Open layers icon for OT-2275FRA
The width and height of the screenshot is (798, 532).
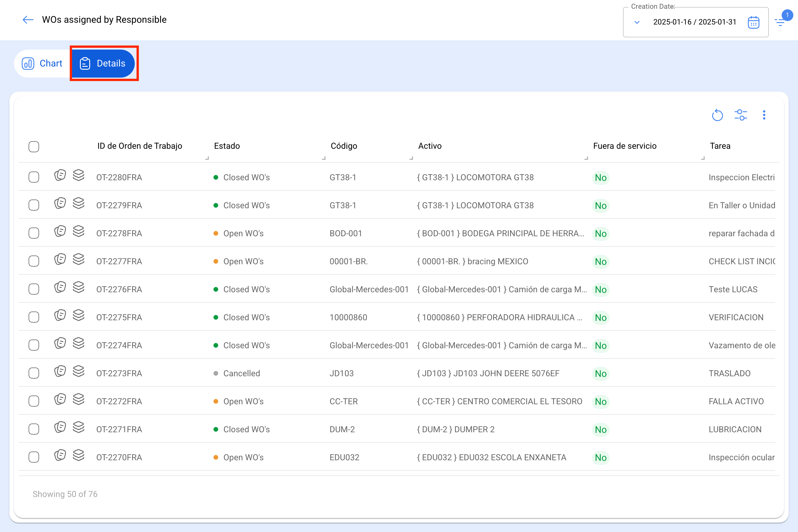pos(79,315)
